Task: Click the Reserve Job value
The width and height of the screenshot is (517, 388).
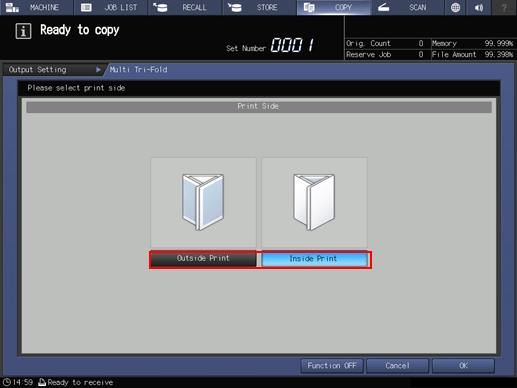Action: (421, 54)
